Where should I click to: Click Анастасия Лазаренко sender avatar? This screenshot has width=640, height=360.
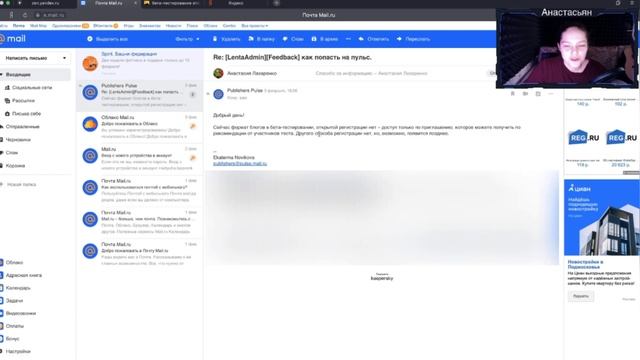pyautogui.click(x=218, y=73)
